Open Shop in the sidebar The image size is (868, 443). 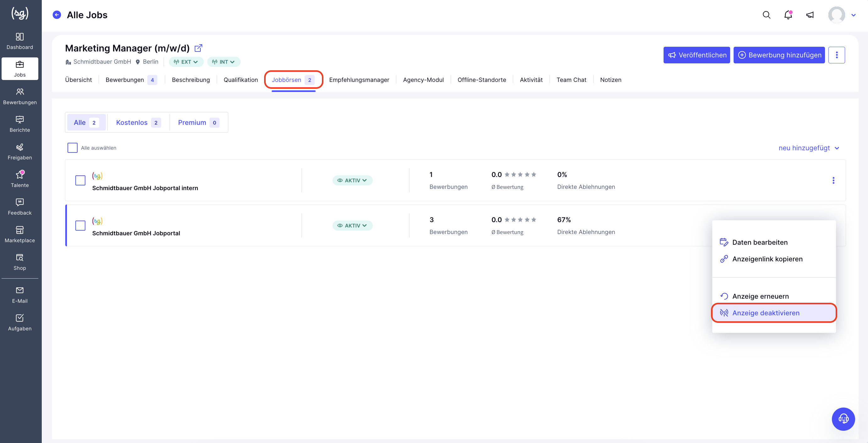point(20,262)
